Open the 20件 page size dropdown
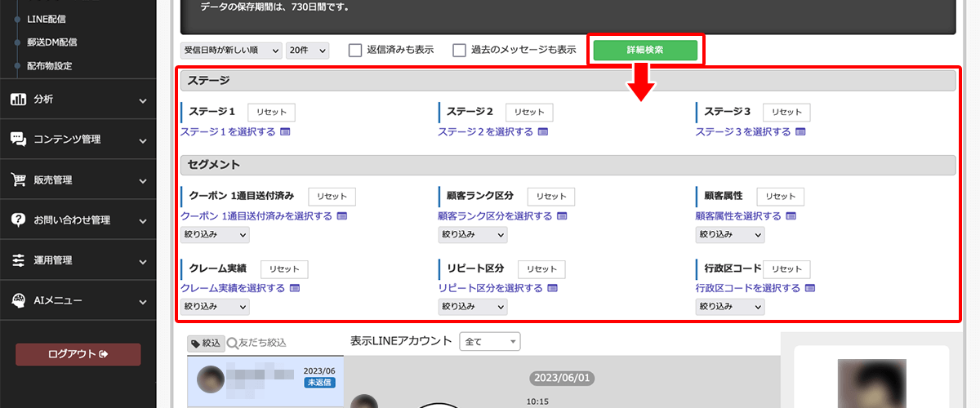Viewport: 980px width, 408px height. pyautogui.click(x=308, y=51)
